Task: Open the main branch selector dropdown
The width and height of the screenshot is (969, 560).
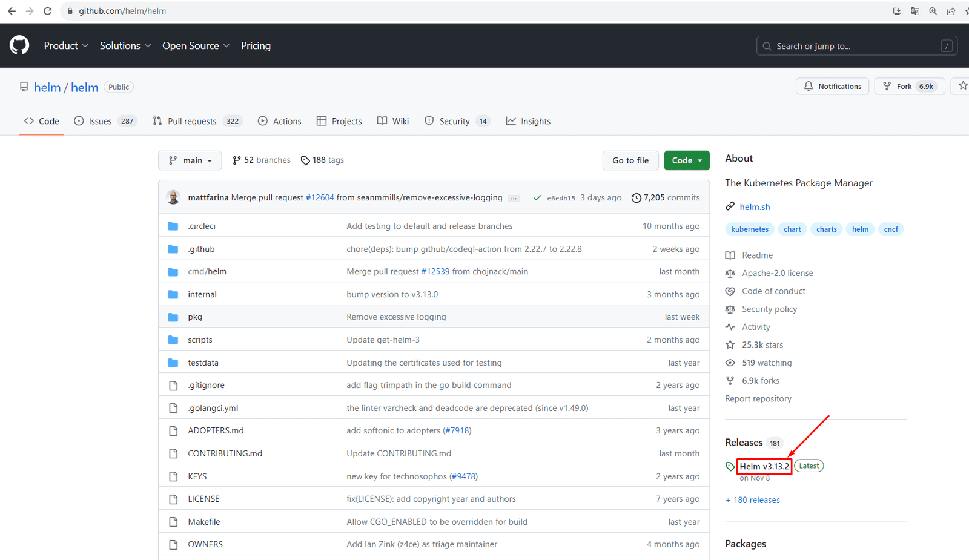Action: pyautogui.click(x=190, y=160)
